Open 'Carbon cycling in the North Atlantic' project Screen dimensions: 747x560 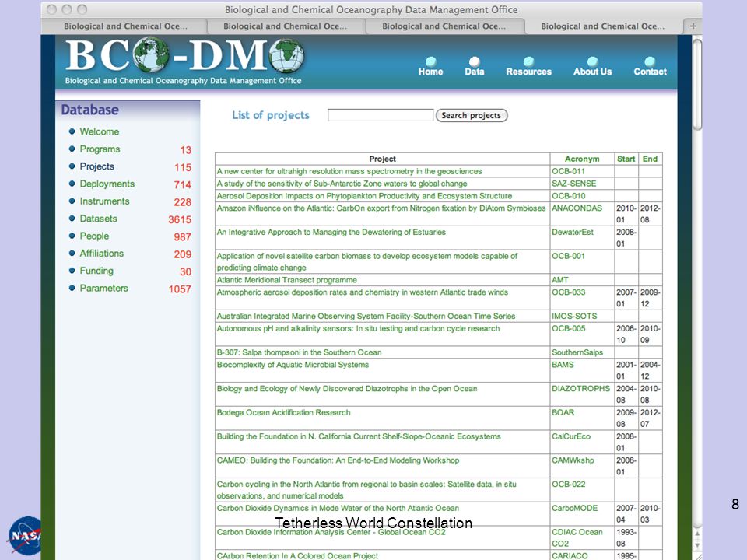pos(366,490)
